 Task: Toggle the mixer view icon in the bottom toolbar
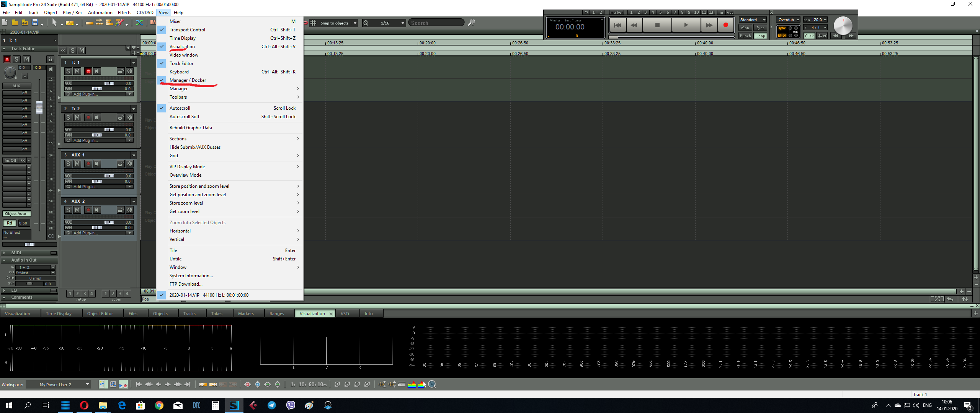(113, 384)
